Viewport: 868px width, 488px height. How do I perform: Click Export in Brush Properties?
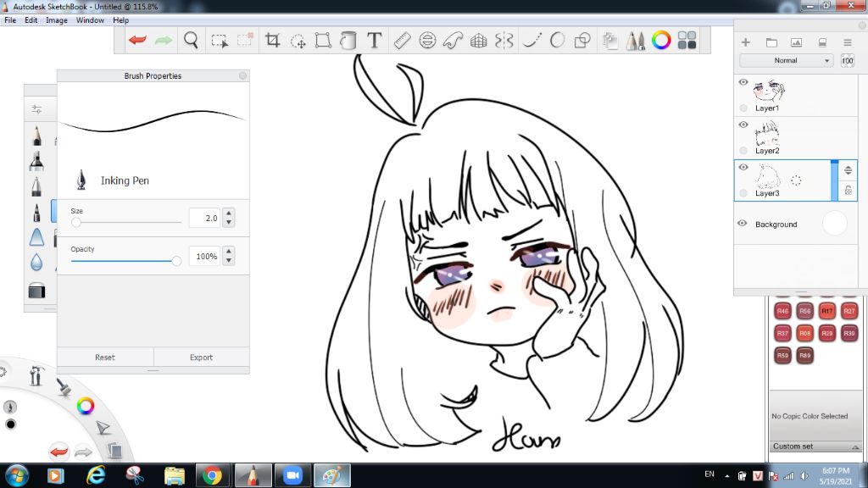coord(202,358)
